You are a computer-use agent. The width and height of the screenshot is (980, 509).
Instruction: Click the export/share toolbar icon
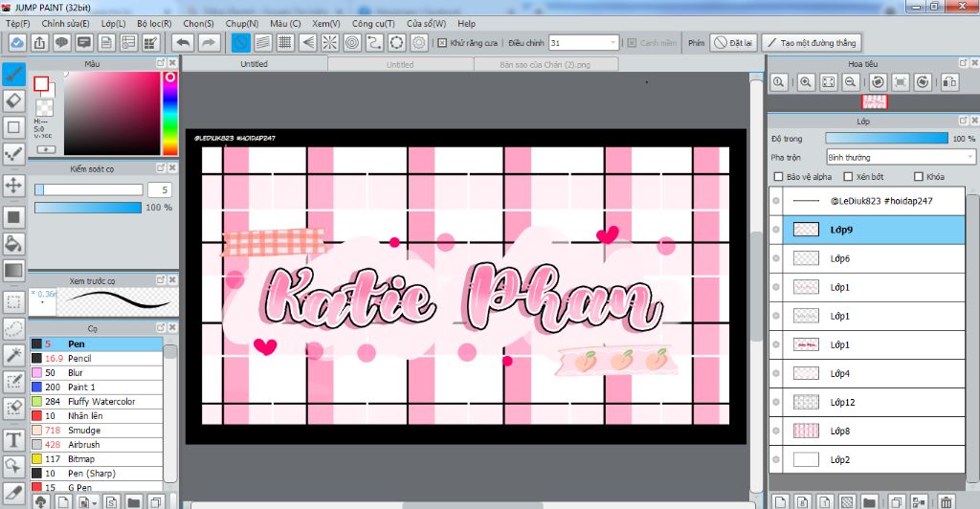point(39,42)
